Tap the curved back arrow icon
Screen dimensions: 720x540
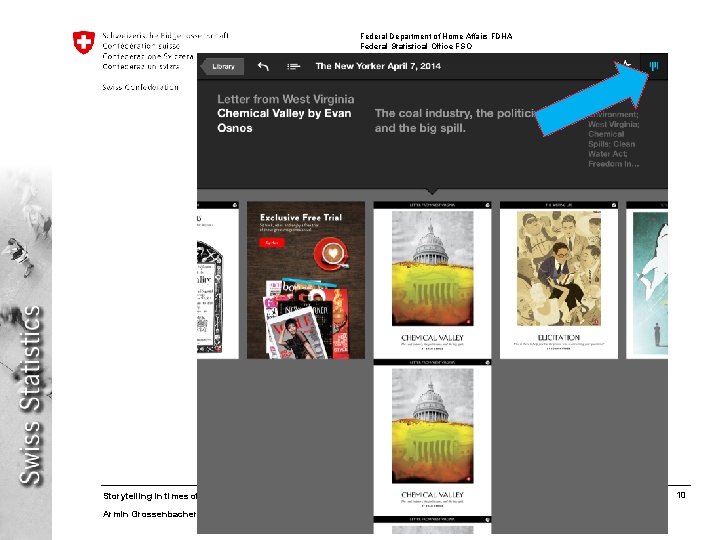[263, 67]
